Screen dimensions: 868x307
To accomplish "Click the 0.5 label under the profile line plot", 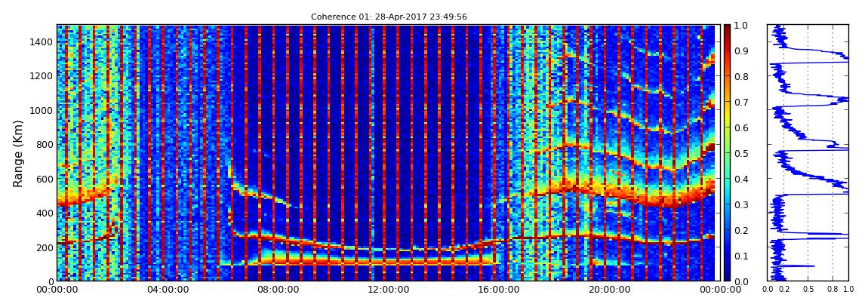I will 808,290.
